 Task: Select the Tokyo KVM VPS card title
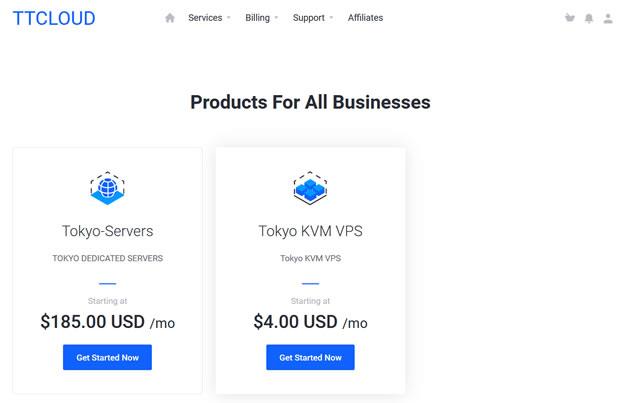point(310,231)
